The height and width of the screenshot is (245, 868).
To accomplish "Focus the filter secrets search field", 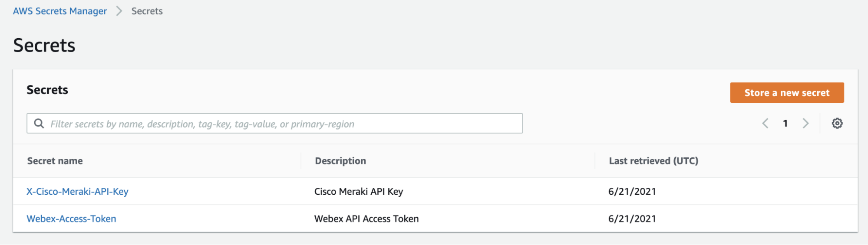I will [x=282, y=124].
